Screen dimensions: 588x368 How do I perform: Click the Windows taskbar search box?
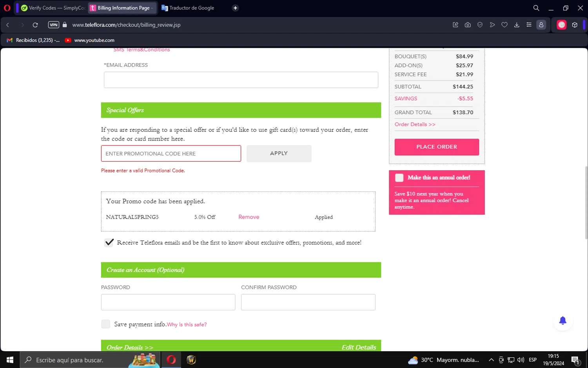(90, 360)
